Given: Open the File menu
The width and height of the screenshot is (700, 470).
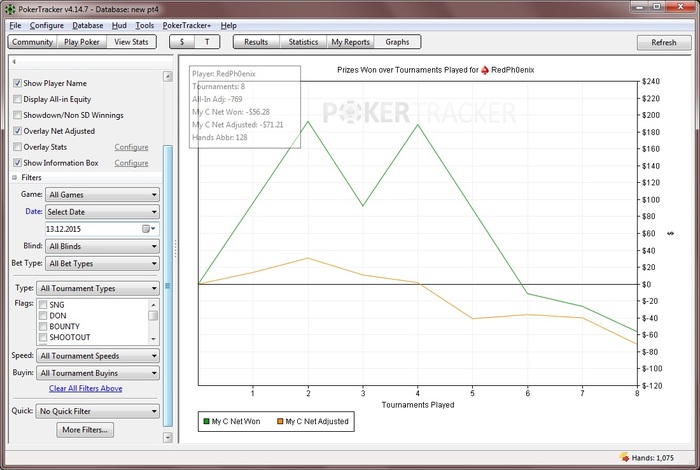Looking at the screenshot, I should 15,25.
